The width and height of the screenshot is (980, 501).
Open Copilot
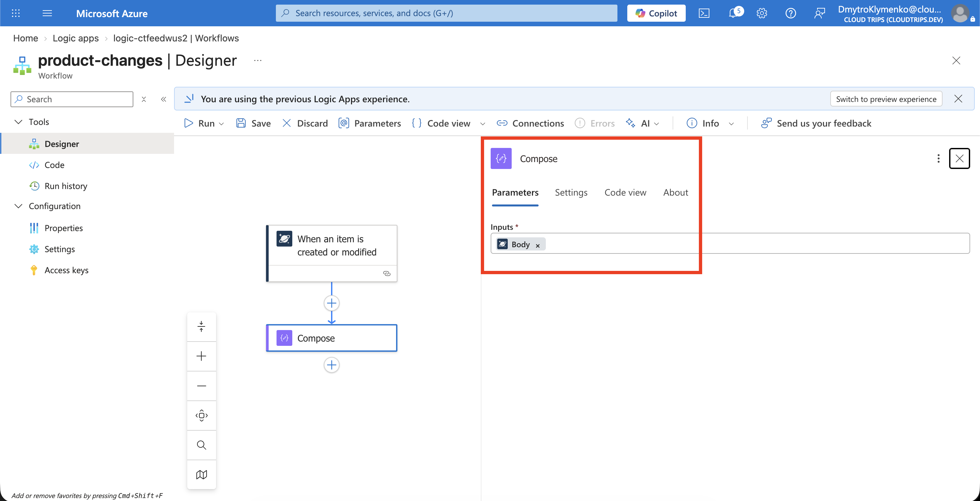click(x=656, y=13)
